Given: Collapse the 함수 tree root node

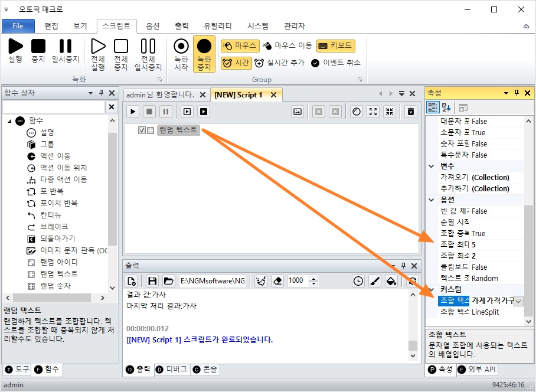Looking at the screenshot, I should coord(9,120).
